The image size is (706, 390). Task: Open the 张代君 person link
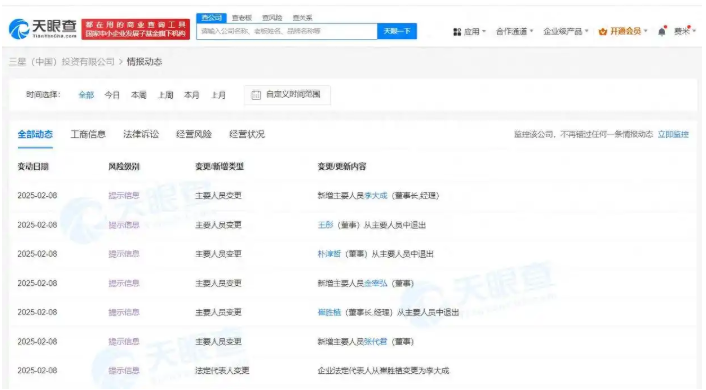coord(376,341)
